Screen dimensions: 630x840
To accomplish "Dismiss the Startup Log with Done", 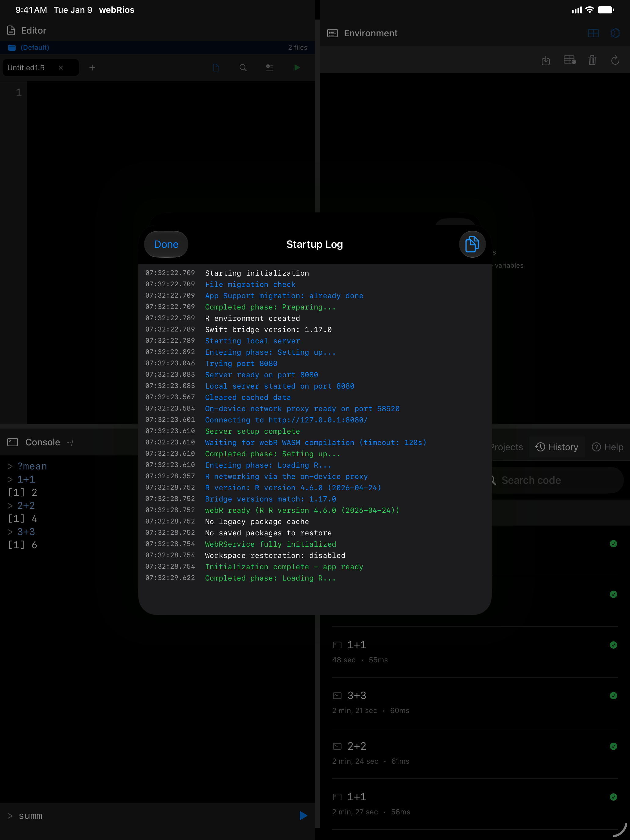I will pyautogui.click(x=166, y=244).
